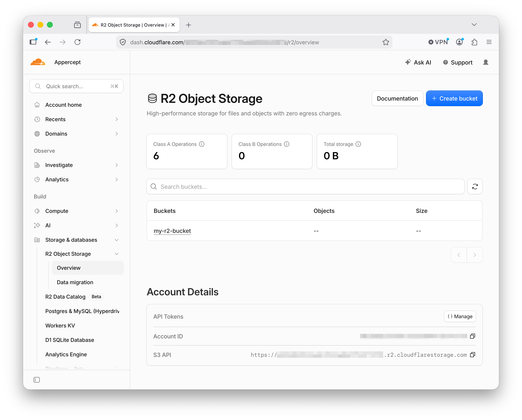Screen dimensions: 522x420
Task: Reload the current page
Action: [77, 42]
